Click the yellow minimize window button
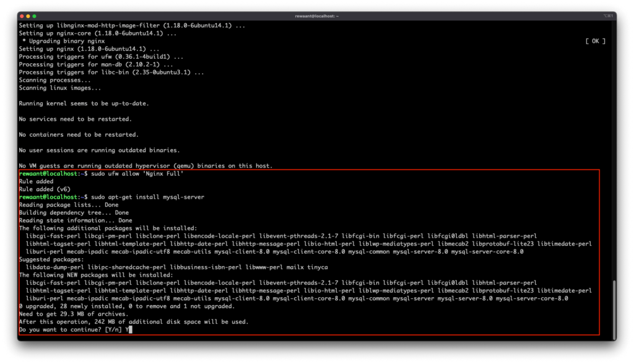The image size is (634, 364). click(28, 16)
